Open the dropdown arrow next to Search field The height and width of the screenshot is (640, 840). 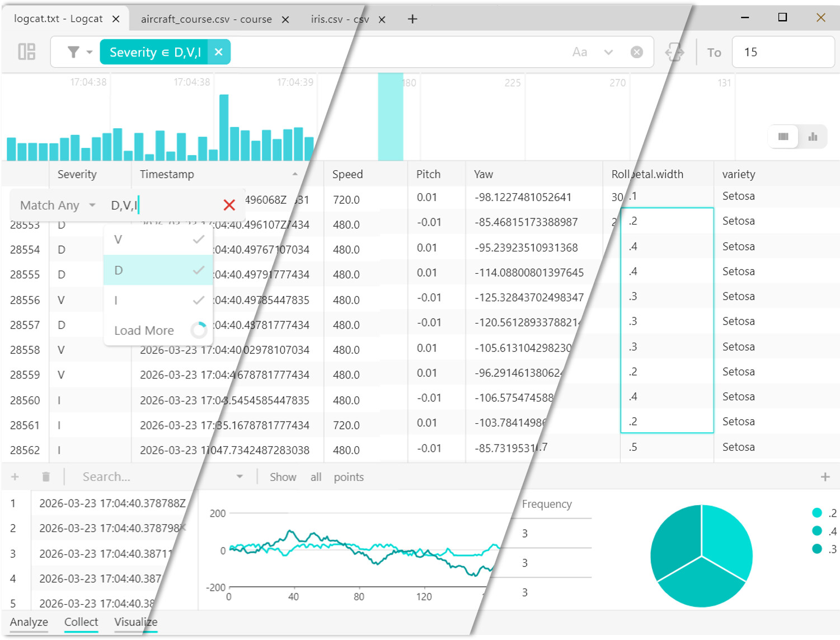click(x=240, y=477)
